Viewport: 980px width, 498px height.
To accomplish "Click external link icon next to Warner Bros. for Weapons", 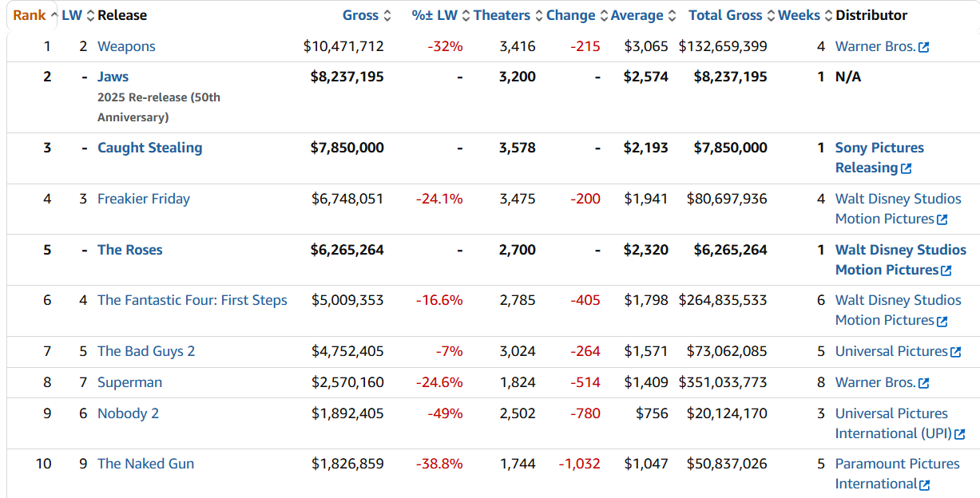I will click(x=923, y=47).
